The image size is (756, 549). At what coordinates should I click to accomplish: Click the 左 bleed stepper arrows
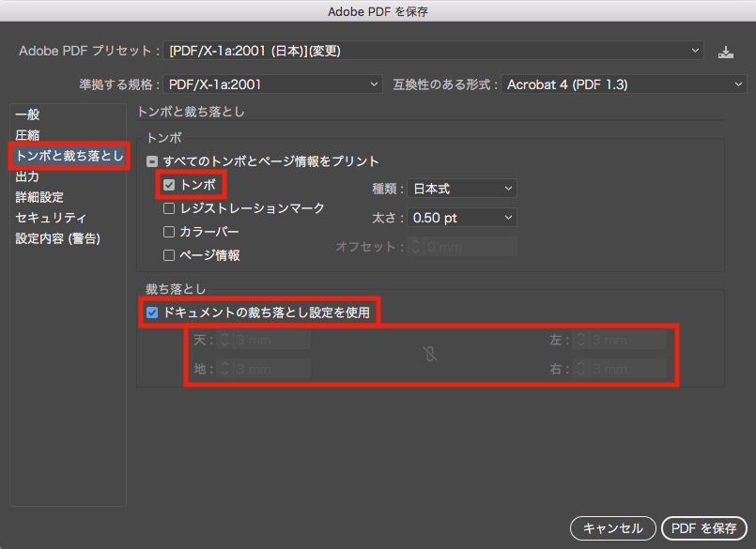coord(581,341)
